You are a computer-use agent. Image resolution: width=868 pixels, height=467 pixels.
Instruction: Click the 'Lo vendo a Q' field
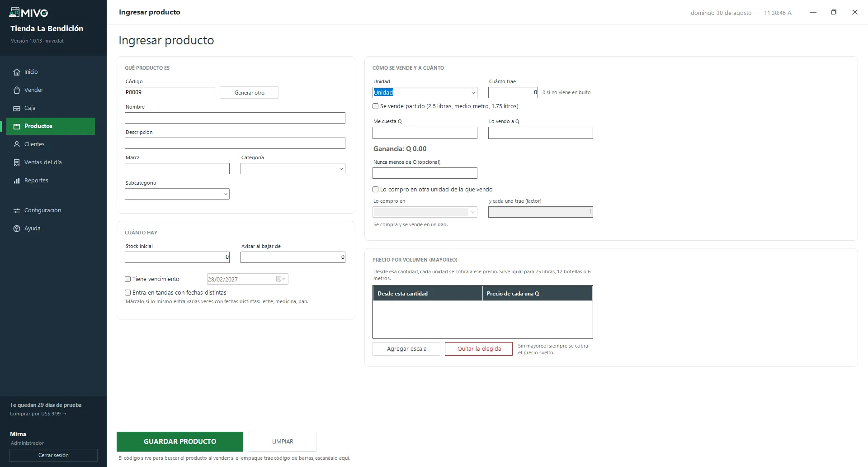541,133
